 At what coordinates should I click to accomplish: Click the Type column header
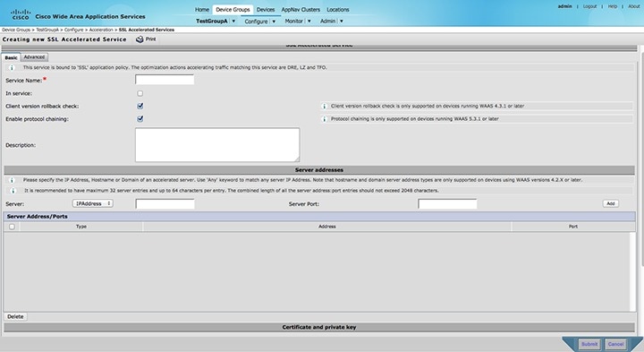click(x=81, y=227)
